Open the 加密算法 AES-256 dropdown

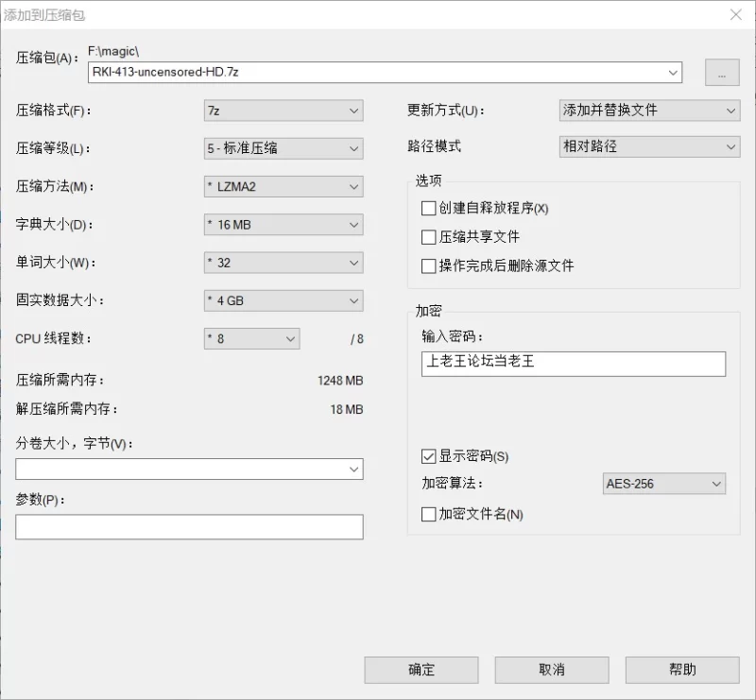tap(664, 484)
